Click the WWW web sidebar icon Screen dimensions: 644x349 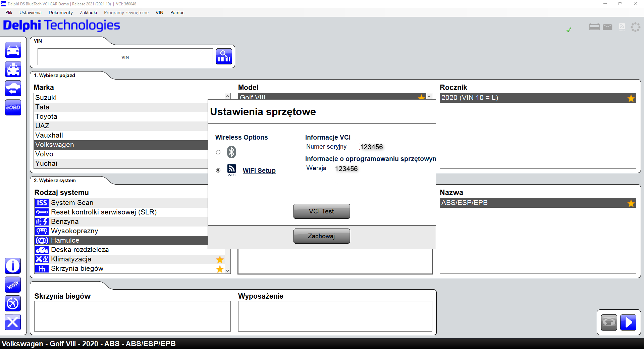tap(13, 285)
